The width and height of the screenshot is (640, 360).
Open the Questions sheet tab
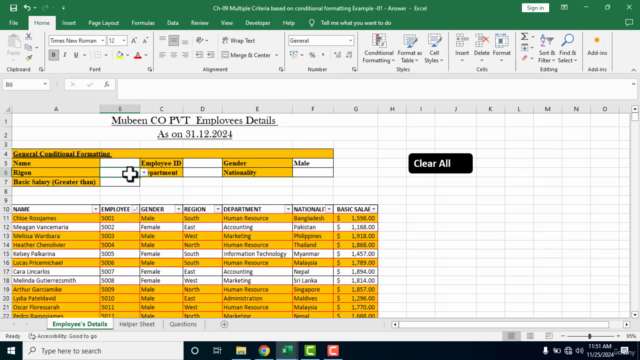(183, 324)
